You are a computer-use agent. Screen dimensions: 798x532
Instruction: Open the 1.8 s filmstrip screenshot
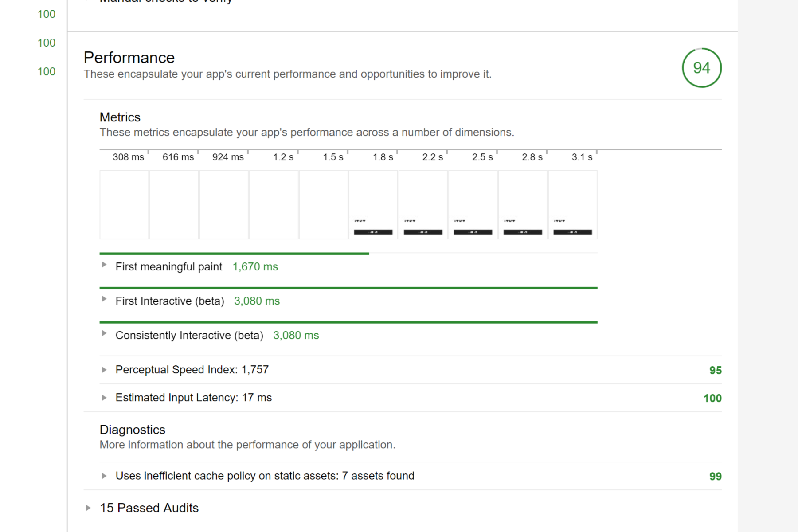373,204
